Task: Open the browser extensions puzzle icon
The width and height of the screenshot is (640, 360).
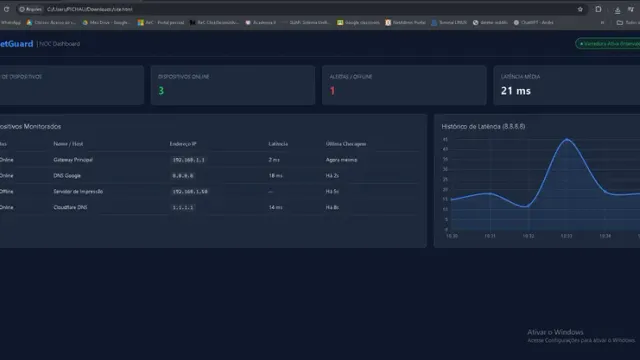Action: 598,9
